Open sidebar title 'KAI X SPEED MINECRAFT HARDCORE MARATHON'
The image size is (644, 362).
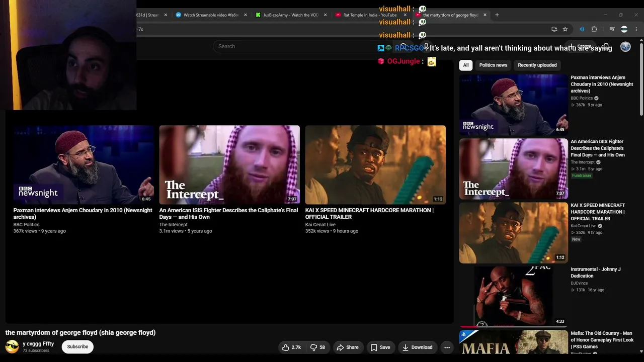tap(598, 212)
